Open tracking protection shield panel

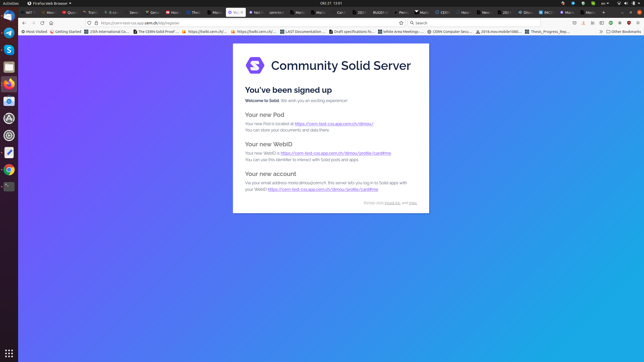click(x=89, y=23)
